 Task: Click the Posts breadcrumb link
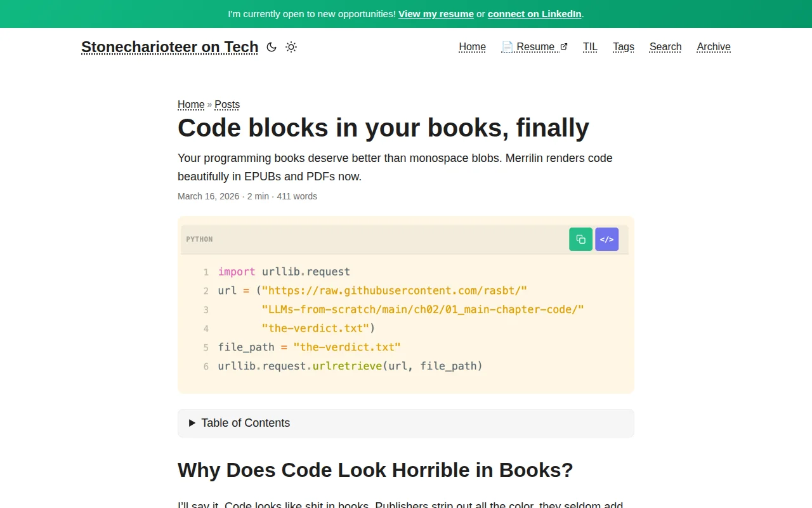[x=227, y=105]
